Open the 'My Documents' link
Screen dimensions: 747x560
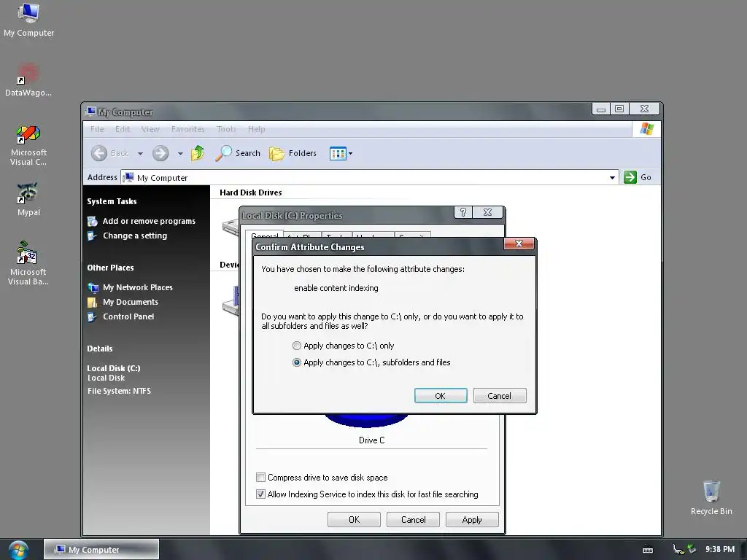tap(131, 302)
